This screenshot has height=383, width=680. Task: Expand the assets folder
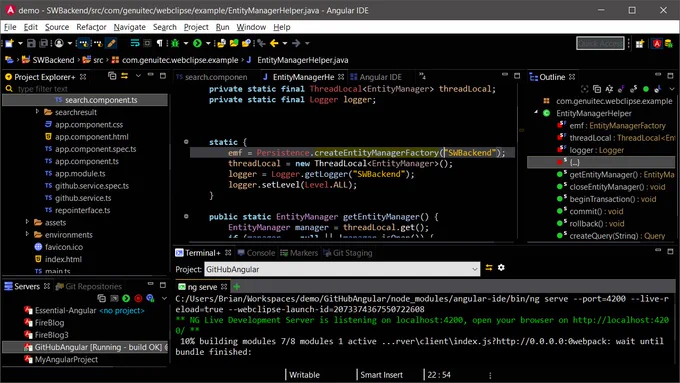coord(27,222)
